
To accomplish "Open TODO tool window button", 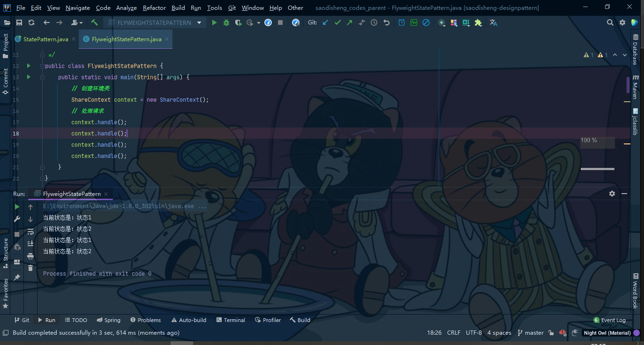I will coord(75,320).
